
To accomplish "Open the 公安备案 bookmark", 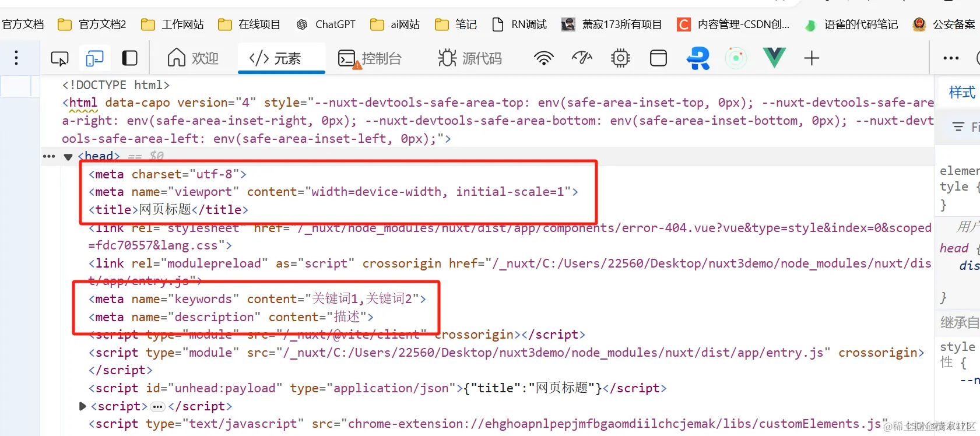I will [x=944, y=24].
